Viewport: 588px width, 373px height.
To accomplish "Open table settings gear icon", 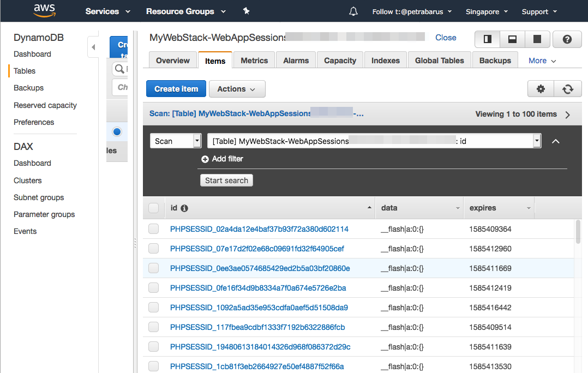I will (541, 89).
